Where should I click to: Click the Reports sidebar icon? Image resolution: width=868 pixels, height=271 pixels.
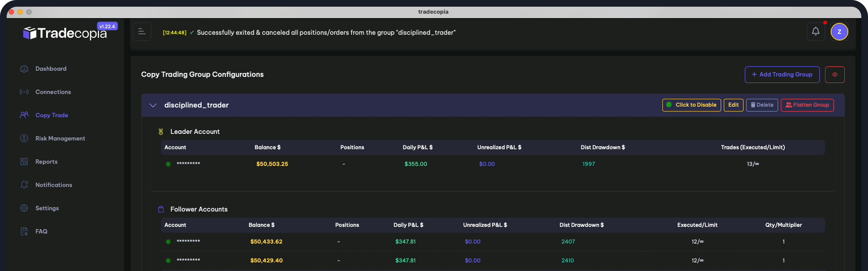pyautogui.click(x=24, y=162)
